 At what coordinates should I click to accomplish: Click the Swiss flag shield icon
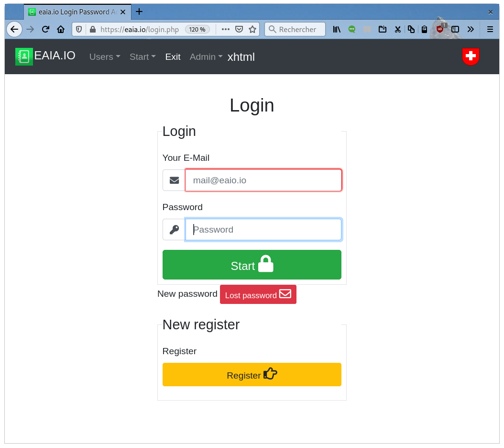(471, 56)
